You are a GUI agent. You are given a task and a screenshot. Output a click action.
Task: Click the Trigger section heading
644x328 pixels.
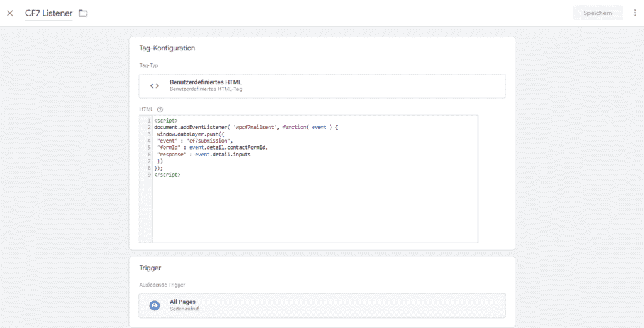click(150, 268)
